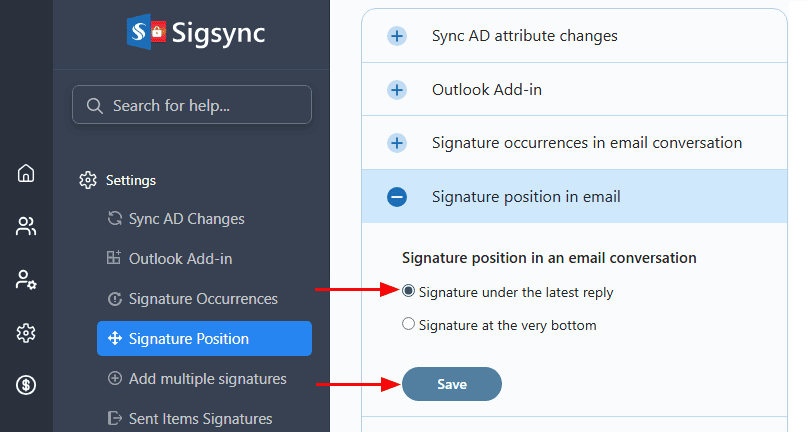The image size is (808, 432).
Task: Expand the Outlook Add-in accordion section
Action: [x=397, y=90]
